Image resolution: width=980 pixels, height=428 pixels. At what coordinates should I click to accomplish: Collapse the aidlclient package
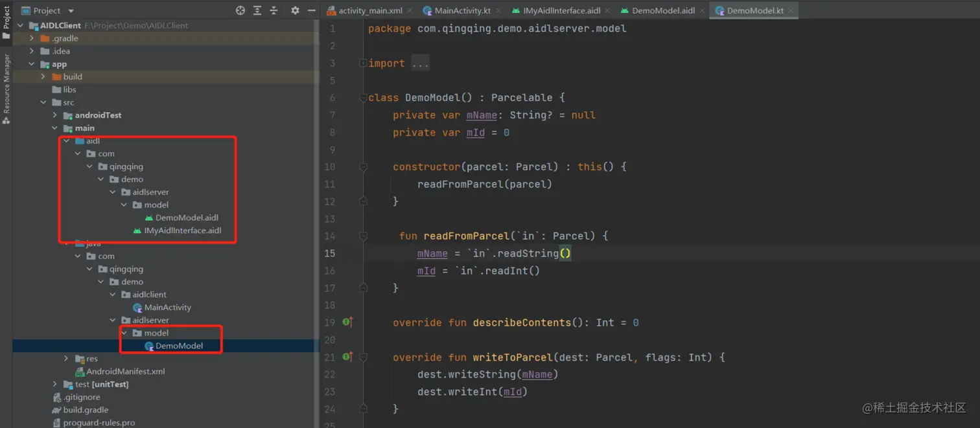coord(113,295)
